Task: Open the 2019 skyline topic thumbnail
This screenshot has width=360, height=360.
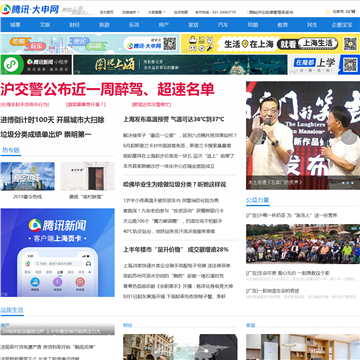Action: (x=28, y=176)
